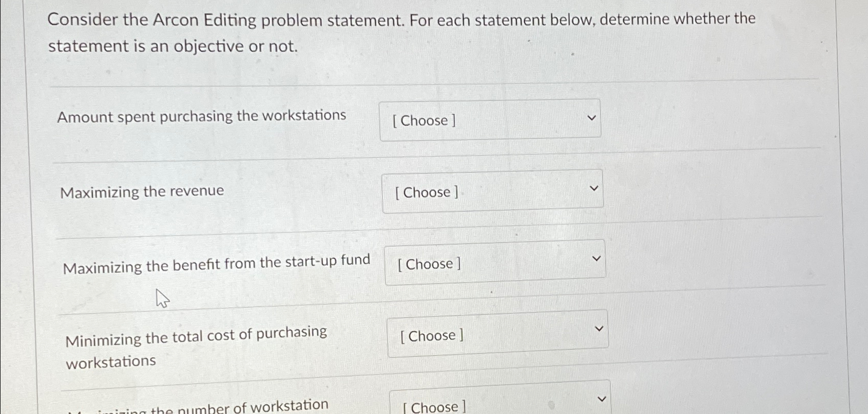Click the chevron on the start-up fund dropdown

coord(597,258)
